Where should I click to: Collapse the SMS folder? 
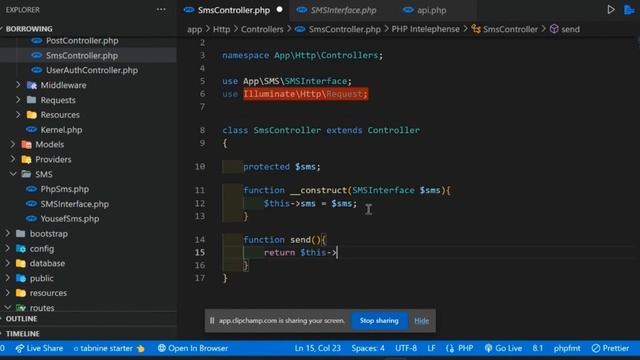pyautogui.click(x=13, y=174)
